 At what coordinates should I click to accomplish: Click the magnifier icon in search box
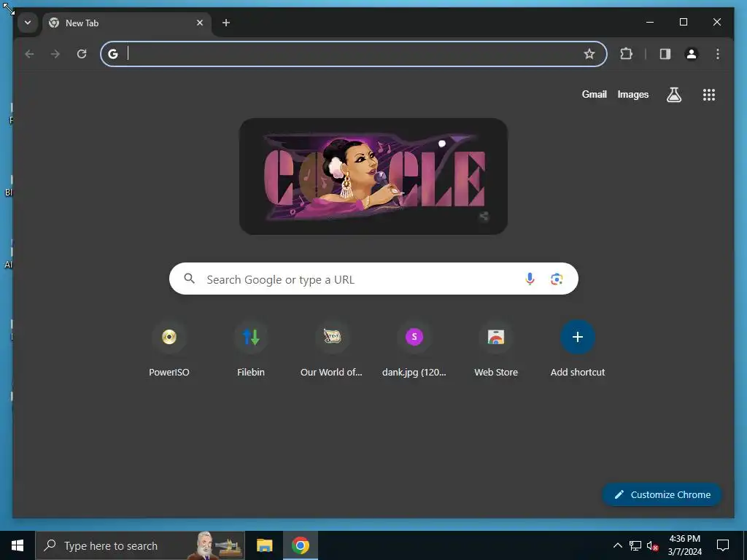pos(189,279)
